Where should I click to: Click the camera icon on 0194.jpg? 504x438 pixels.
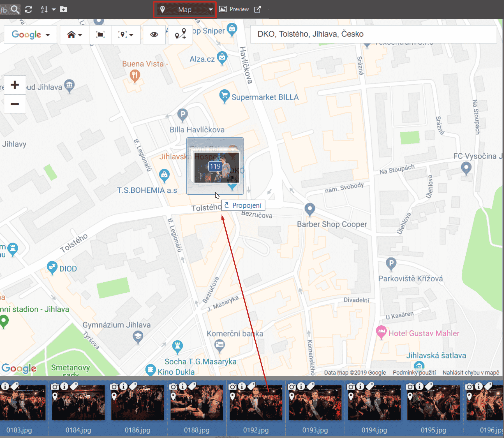pyautogui.click(x=351, y=387)
